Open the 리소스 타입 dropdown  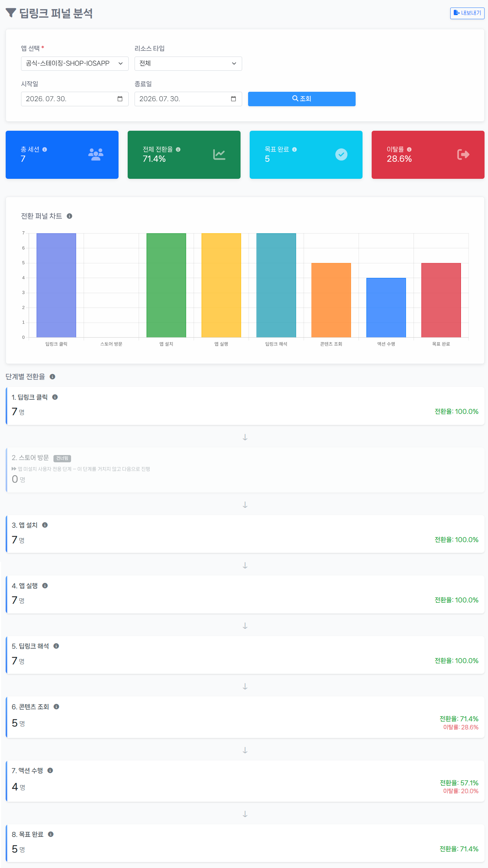click(188, 63)
